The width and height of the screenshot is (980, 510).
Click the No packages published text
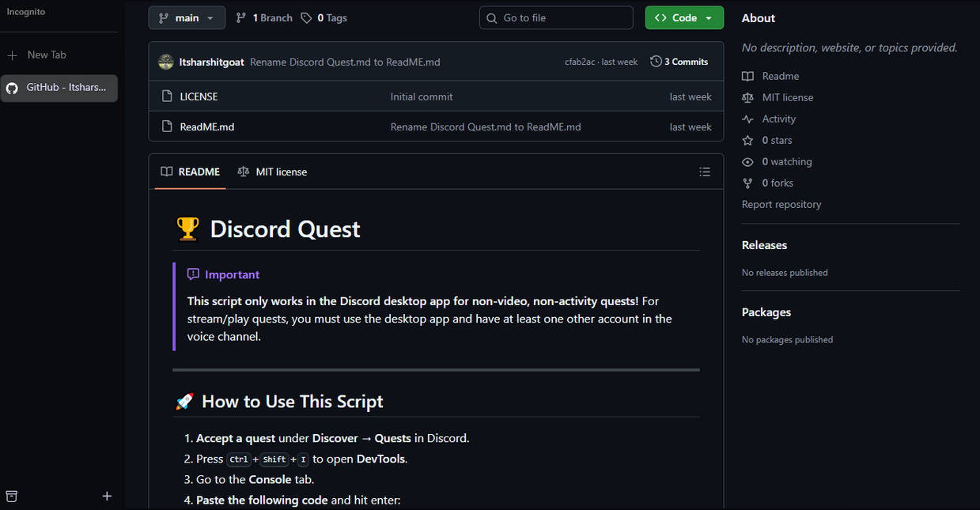pos(787,340)
